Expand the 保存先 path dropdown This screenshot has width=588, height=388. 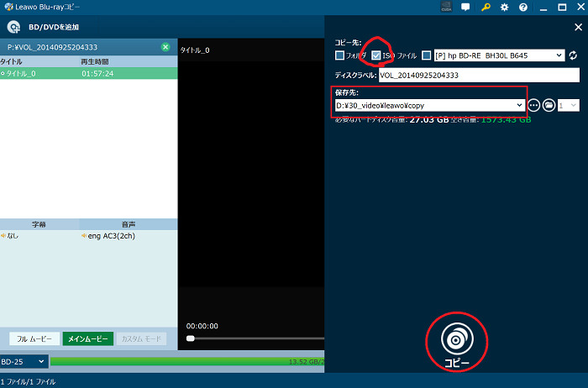point(519,105)
